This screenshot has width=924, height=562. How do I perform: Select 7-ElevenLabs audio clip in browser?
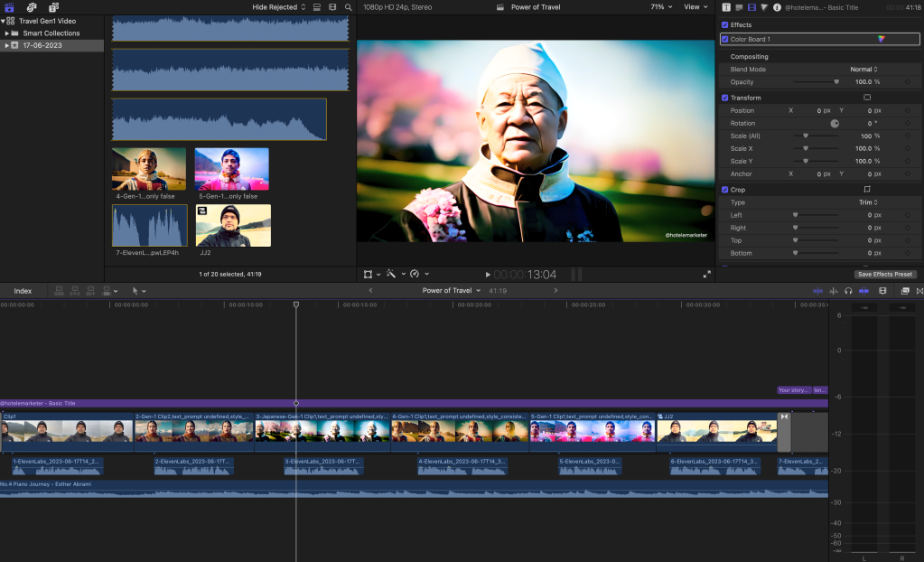coord(150,225)
